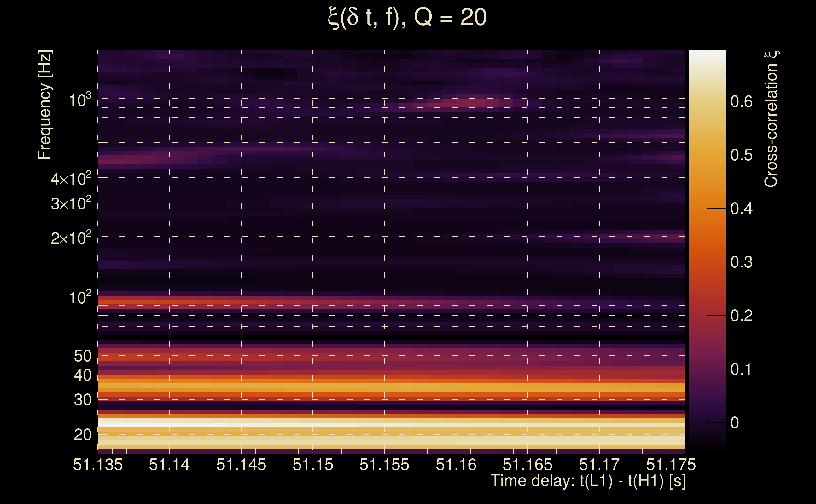Screen dimensions: 816x504
Task: Click the 51.135 x-axis tick label
Action: 98,465
